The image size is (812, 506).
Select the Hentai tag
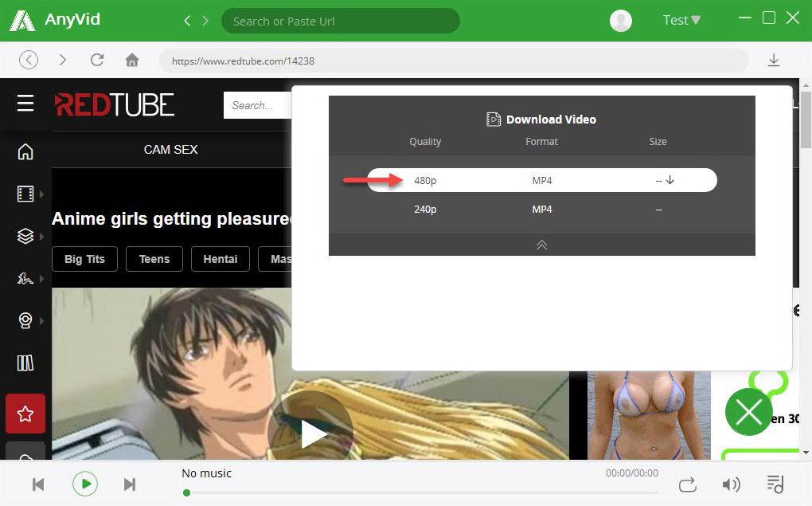221,259
